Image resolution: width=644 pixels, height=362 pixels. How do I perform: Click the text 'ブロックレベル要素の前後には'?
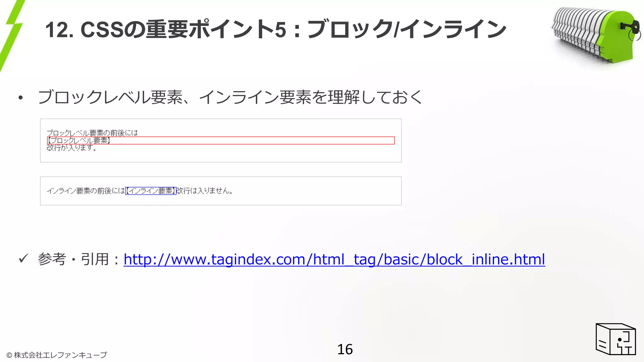click(x=92, y=133)
